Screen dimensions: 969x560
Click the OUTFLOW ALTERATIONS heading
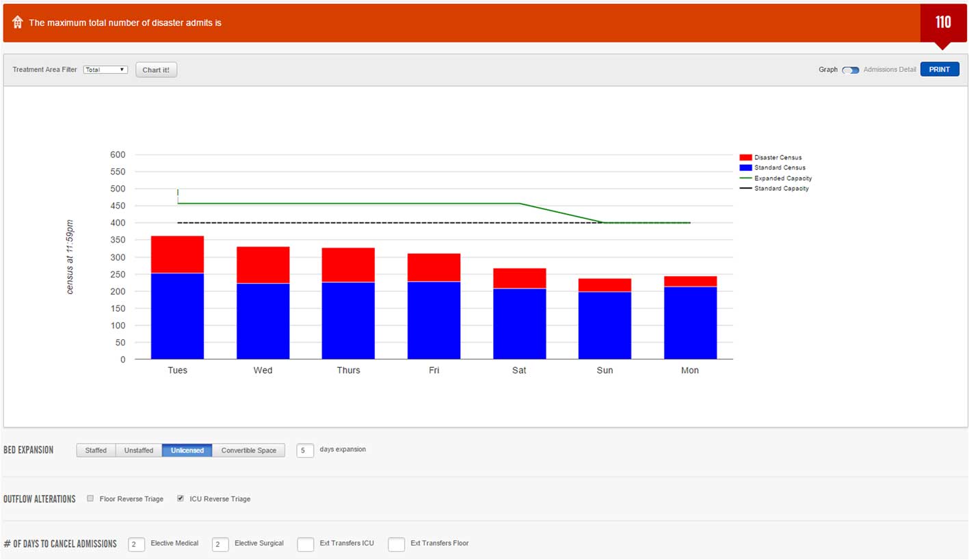click(40, 499)
